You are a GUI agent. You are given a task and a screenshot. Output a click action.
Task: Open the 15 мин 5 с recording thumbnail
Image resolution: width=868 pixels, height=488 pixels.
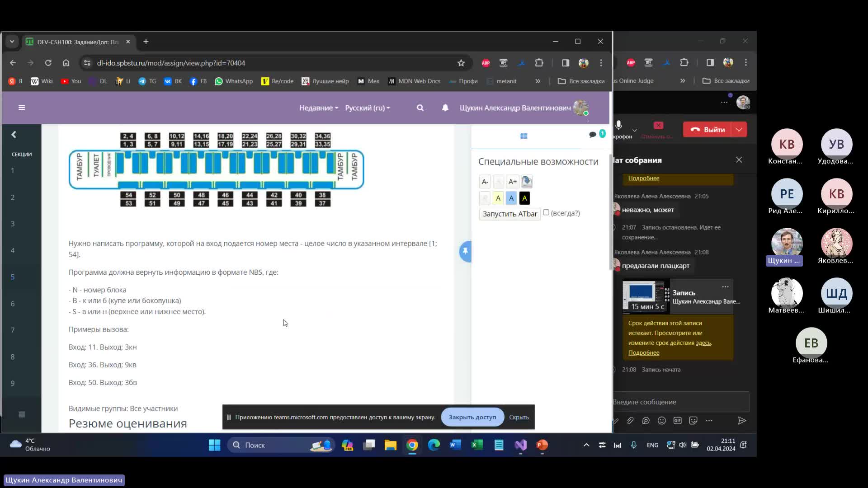(646, 297)
